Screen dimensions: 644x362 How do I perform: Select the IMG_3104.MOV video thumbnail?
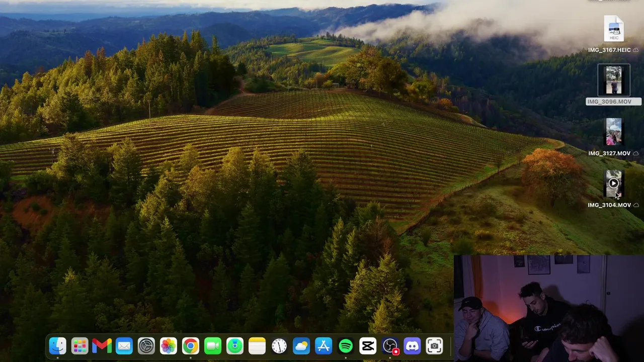pos(613,184)
